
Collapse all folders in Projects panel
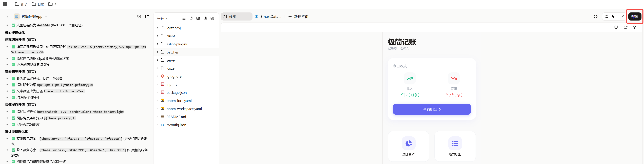pos(212,18)
